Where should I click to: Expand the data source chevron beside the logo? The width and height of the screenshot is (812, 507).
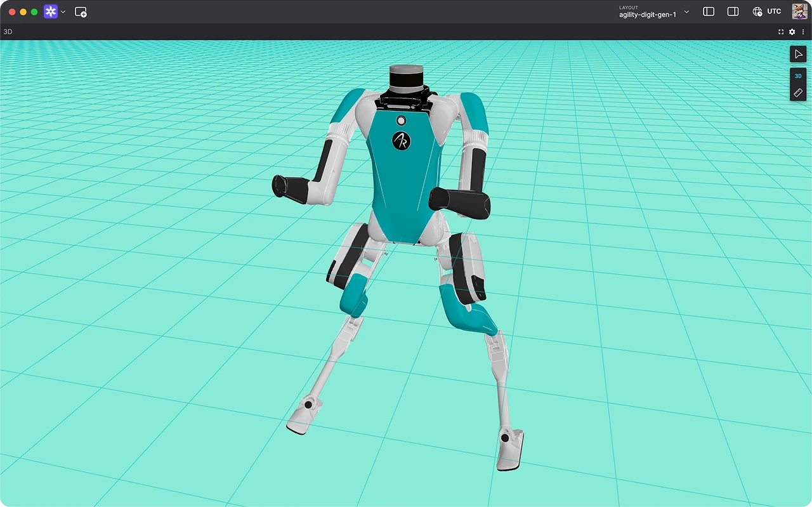62,11
